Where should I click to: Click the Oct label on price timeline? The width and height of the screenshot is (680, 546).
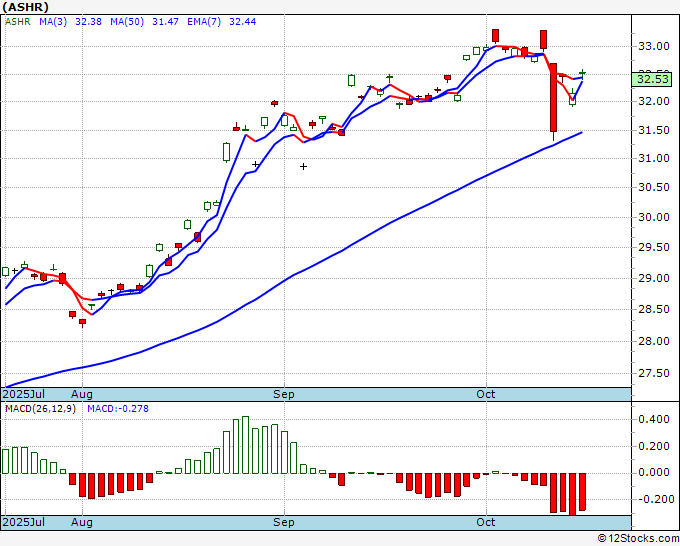pyautogui.click(x=485, y=394)
